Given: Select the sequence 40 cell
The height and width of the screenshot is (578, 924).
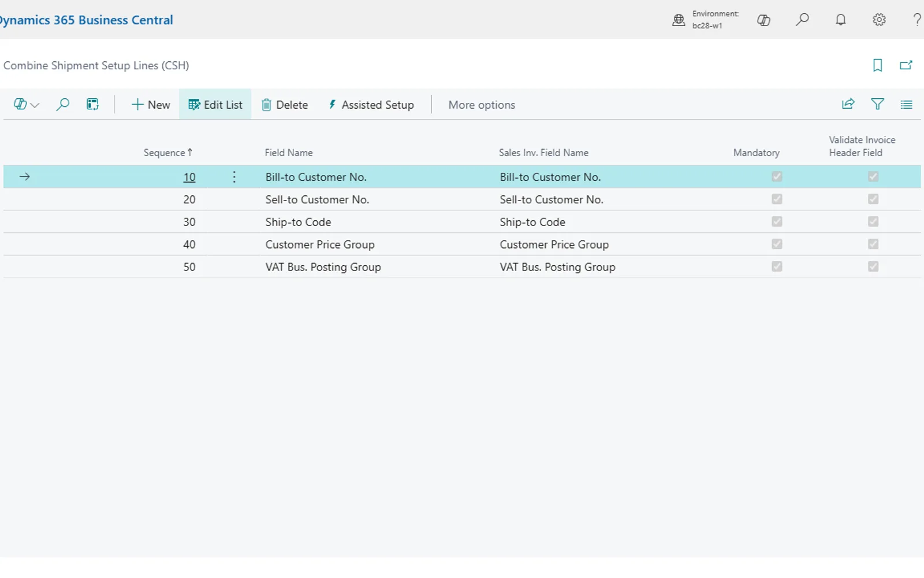Looking at the screenshot, I should click(x=189, y=244).
